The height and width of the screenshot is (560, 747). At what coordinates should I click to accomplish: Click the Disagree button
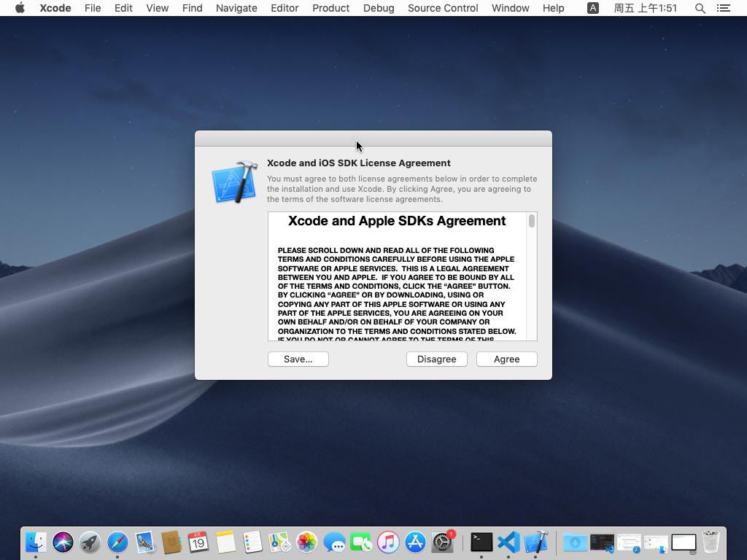point(436,359)
